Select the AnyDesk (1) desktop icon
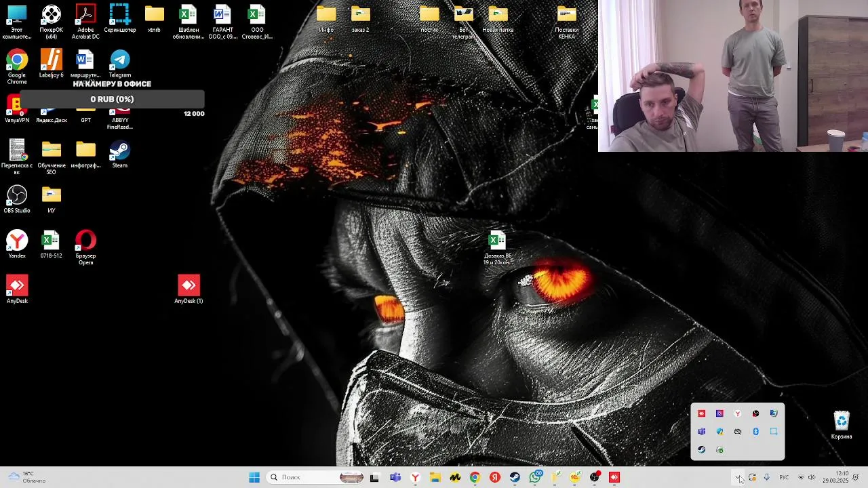Screen dimensions: 868x488 click(x=189, y=289)
